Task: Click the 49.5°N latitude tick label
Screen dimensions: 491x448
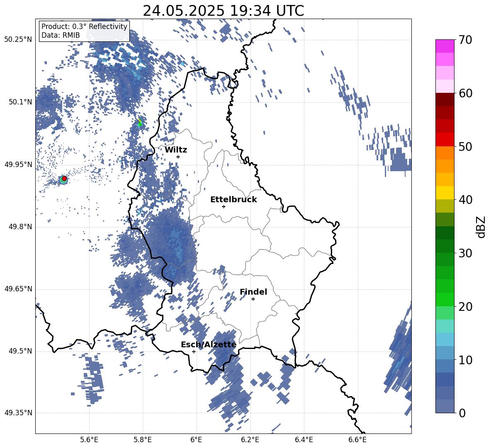Action: tap(20, 351)
